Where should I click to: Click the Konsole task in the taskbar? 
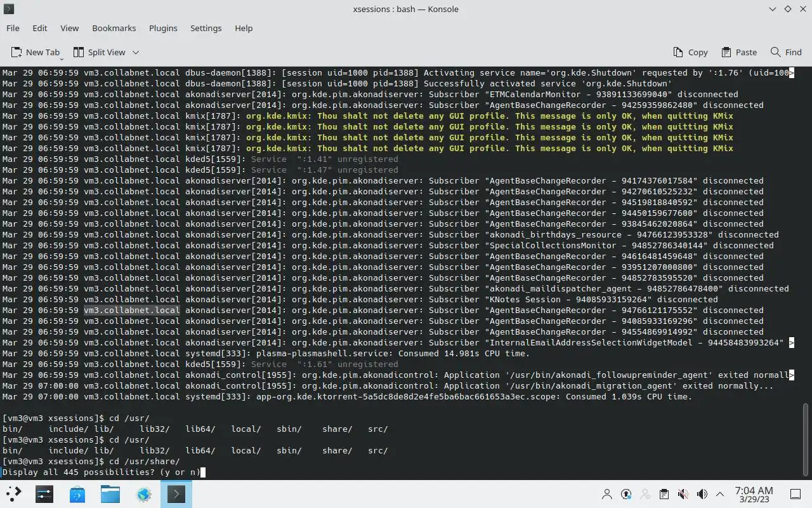coord(176,493)
